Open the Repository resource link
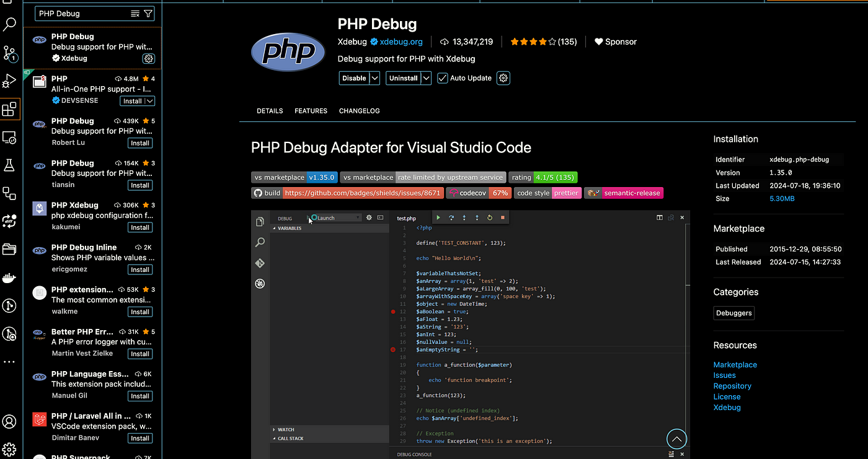This screenshot has height=459, width=868. click(732, 386)
